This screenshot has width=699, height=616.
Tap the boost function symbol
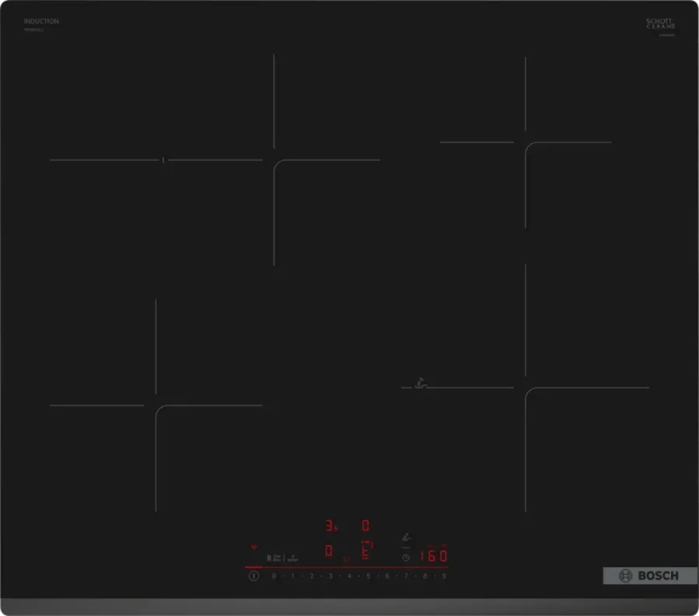292,558
